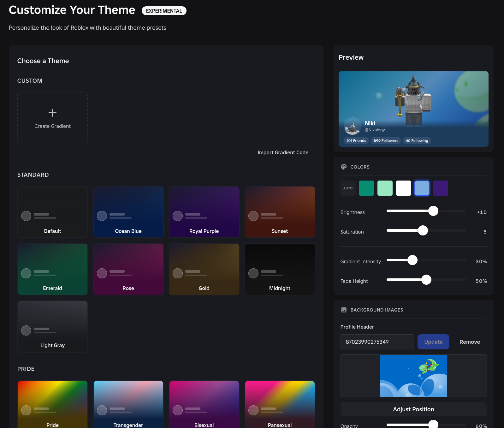The image size is (504, 428).
Task: Click the 40 Following badge in preview
Action: (417, 141)
